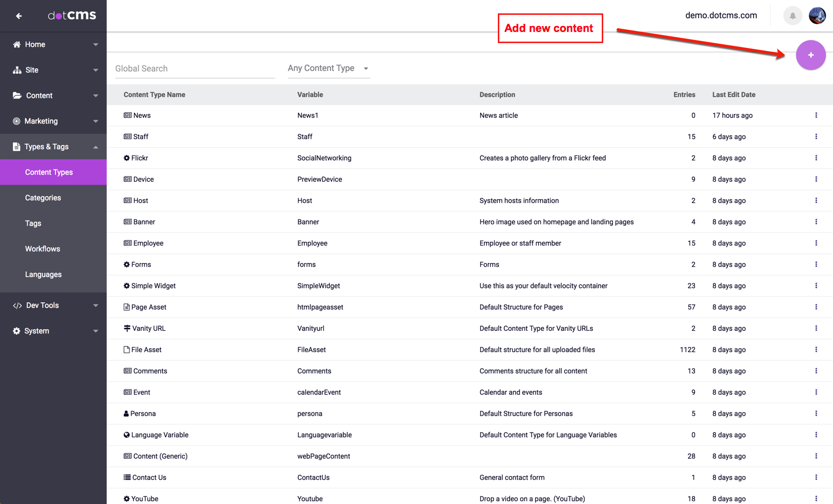Open the three-dot menu for News row
833x504 pixels.
point(816,116)
